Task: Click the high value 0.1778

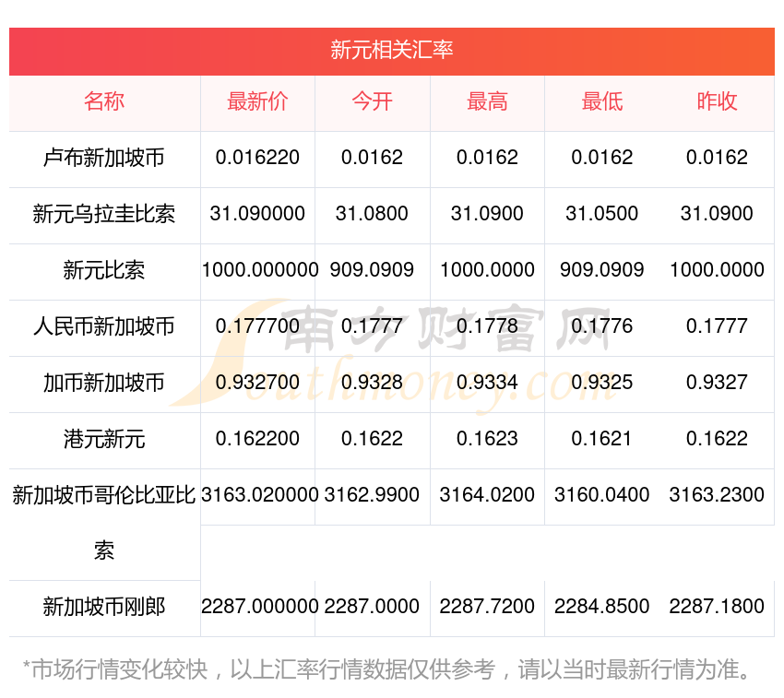Action: tap(487, 326)
